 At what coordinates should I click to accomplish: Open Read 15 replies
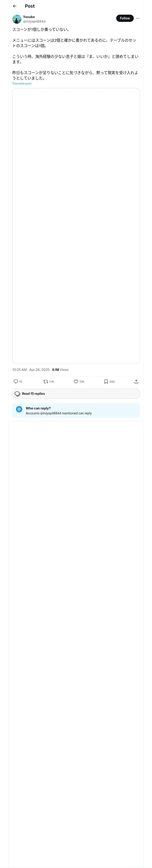click(x=33, y=394)
